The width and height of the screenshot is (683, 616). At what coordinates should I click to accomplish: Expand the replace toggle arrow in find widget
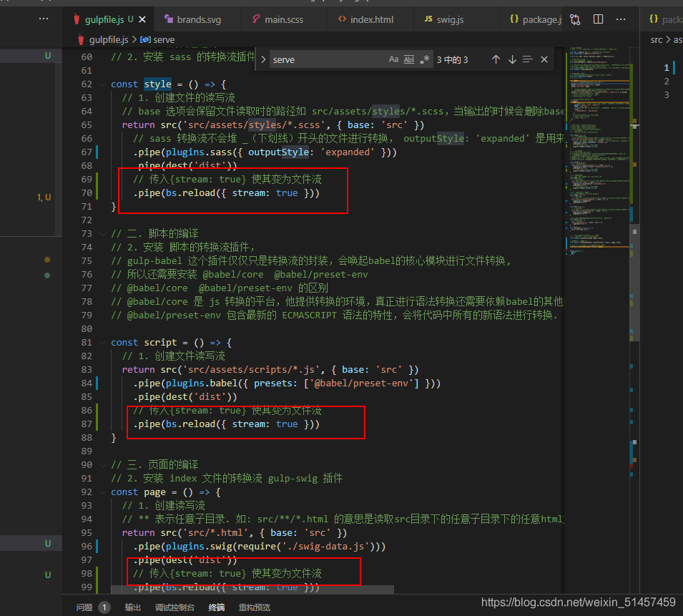[263, 59]
